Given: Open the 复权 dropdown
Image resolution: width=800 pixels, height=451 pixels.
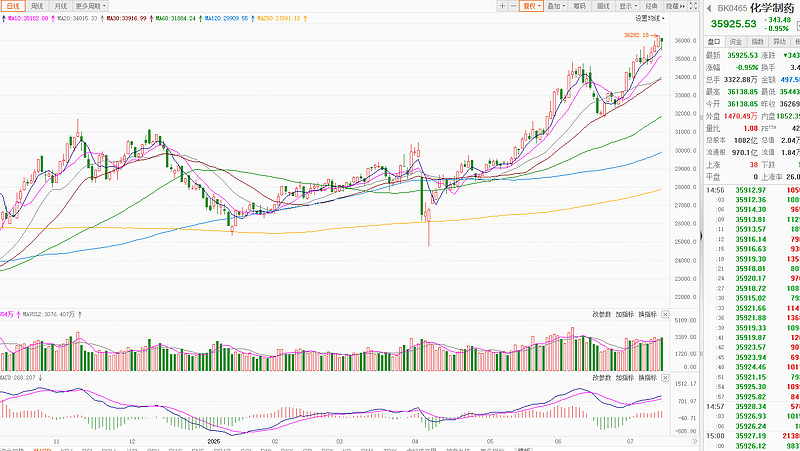Looking at the screenshot, I should (x=531, y=6).
